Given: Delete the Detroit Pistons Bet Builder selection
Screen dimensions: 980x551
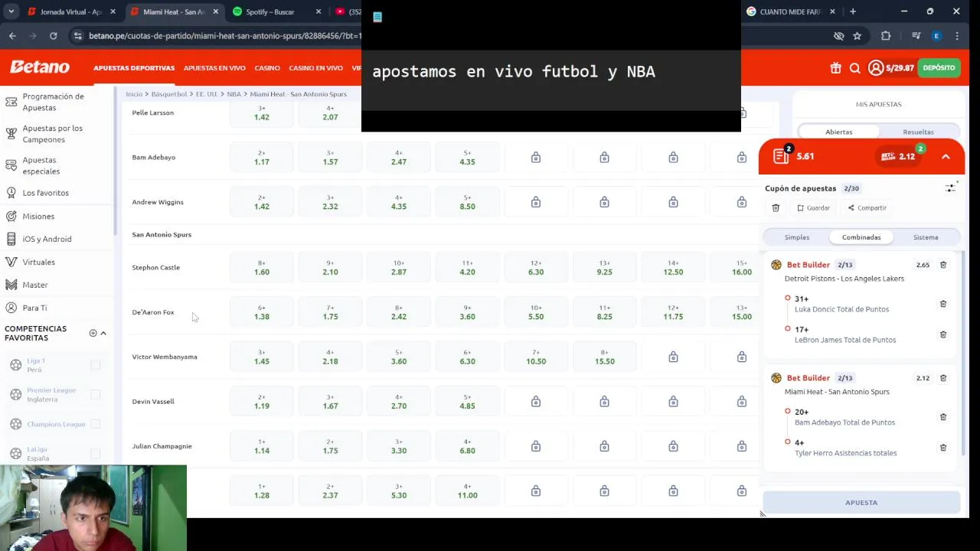Looking at the screenshot, I should pos(943,265).
